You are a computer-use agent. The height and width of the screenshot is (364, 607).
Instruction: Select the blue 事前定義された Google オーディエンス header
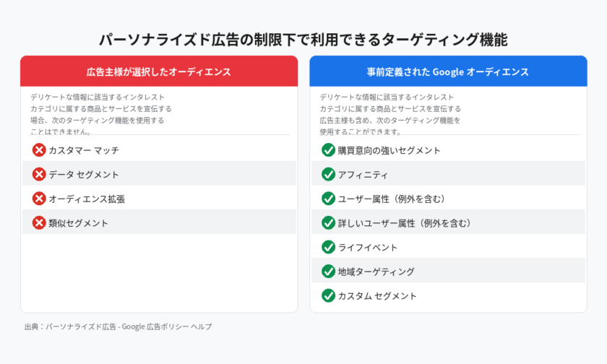pyautogui.click(x=448, y=71)
